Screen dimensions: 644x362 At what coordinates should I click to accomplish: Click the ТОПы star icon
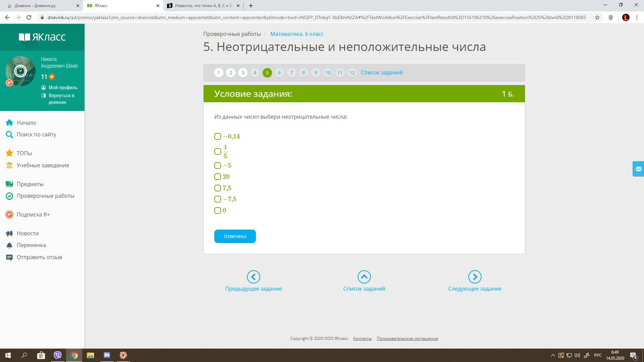[9, 153]
